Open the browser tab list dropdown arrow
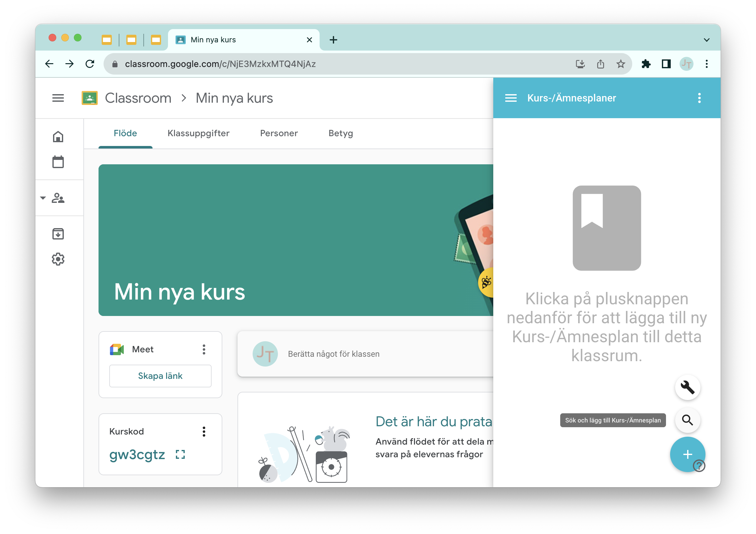 (x=706, y=39)
